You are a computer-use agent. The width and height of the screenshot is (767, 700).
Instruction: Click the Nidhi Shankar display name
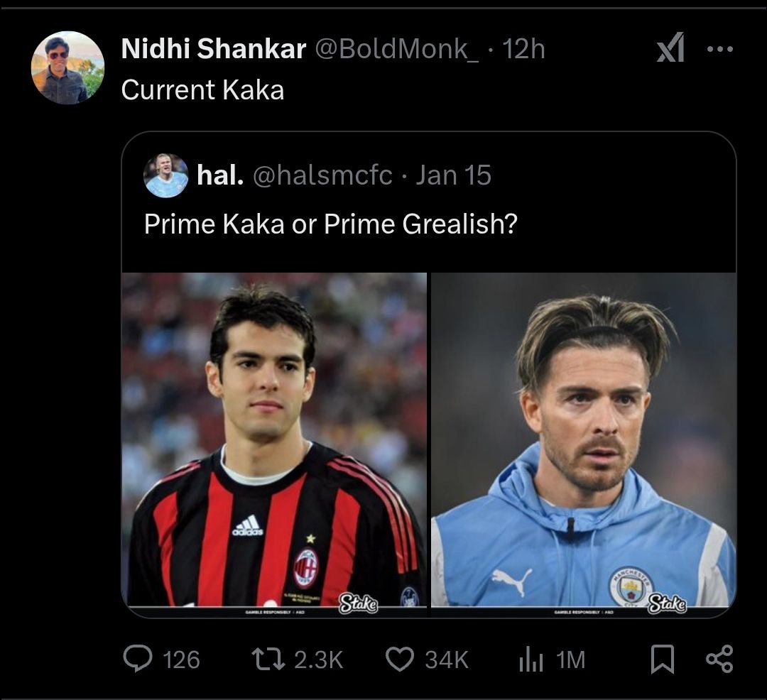point(214,49)
